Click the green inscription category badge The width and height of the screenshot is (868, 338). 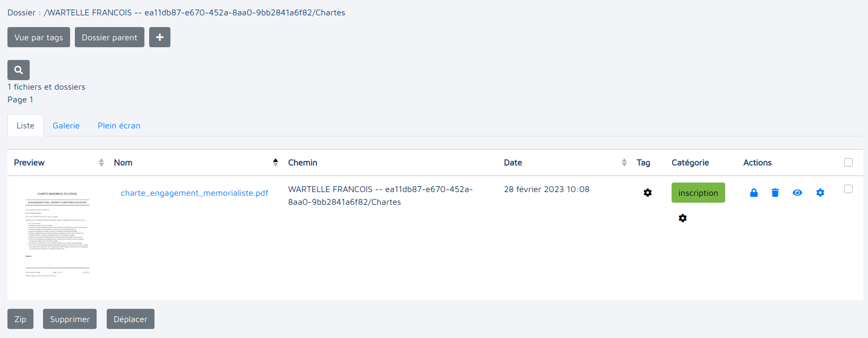(x=698, y=193)
